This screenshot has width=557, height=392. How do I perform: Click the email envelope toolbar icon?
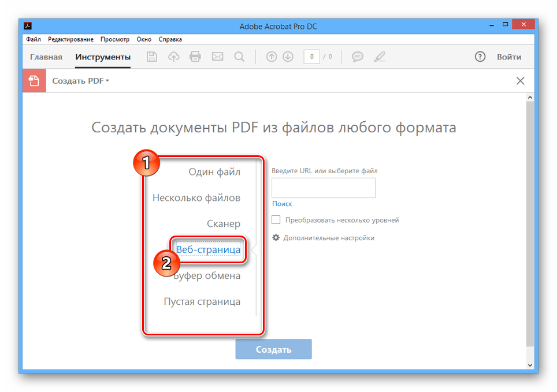(217, 57)
